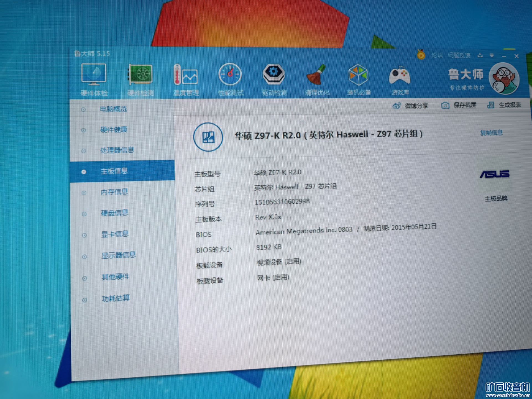
Task: Click report icon beside 生成报表
Action: coord(491,105)
